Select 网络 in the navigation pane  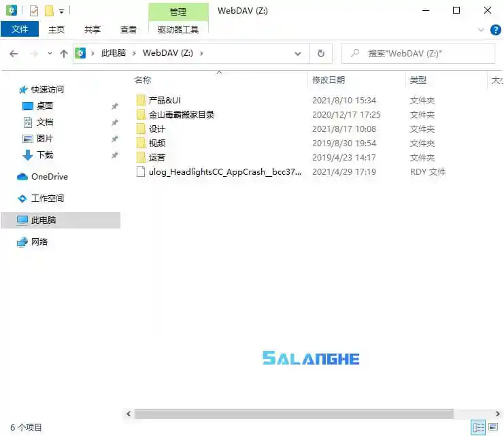pyautogui.click(x=39, y=242)
